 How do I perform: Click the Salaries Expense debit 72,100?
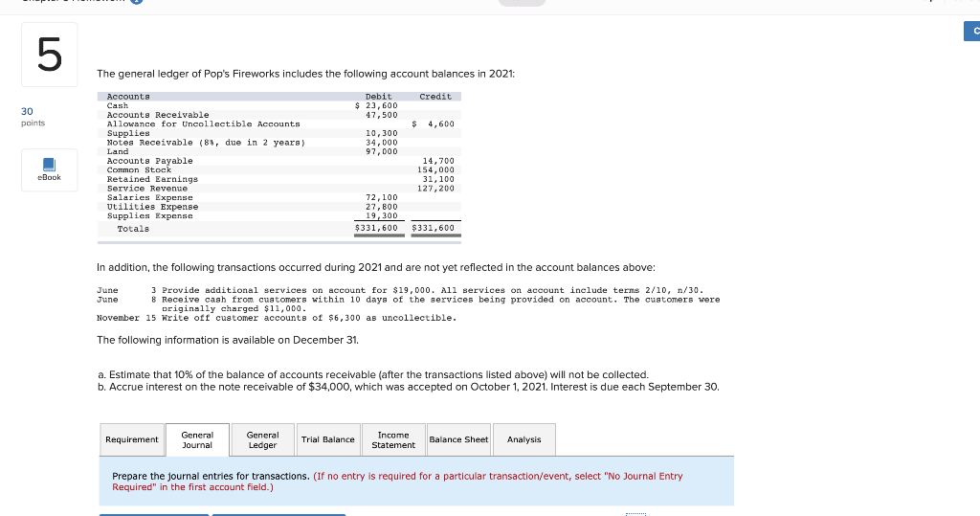pyautogui.click(x=381, y=197)
